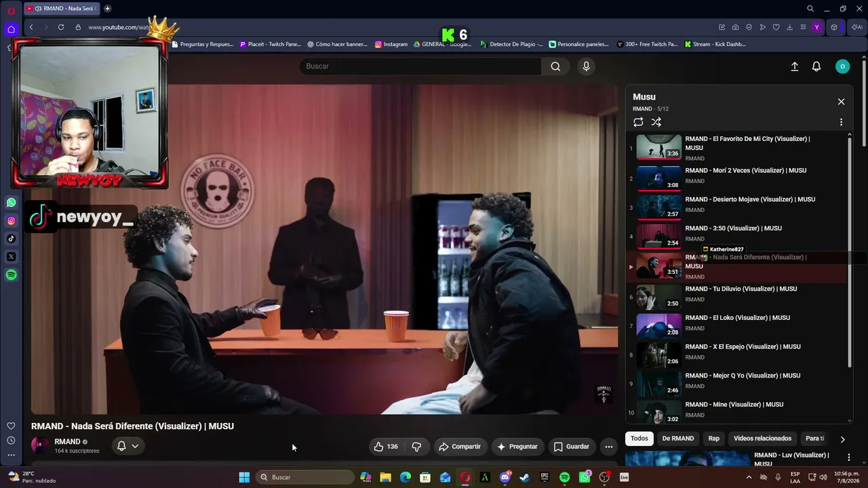Open Spotify in the Opera sidebar
Viewport: 868px width, 488px height.
point(12,275)
